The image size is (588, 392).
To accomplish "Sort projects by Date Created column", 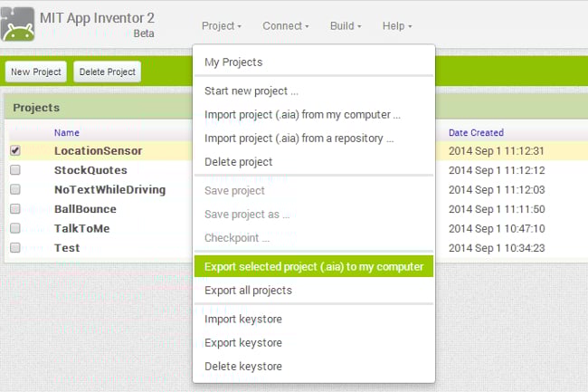I will 476,133.
